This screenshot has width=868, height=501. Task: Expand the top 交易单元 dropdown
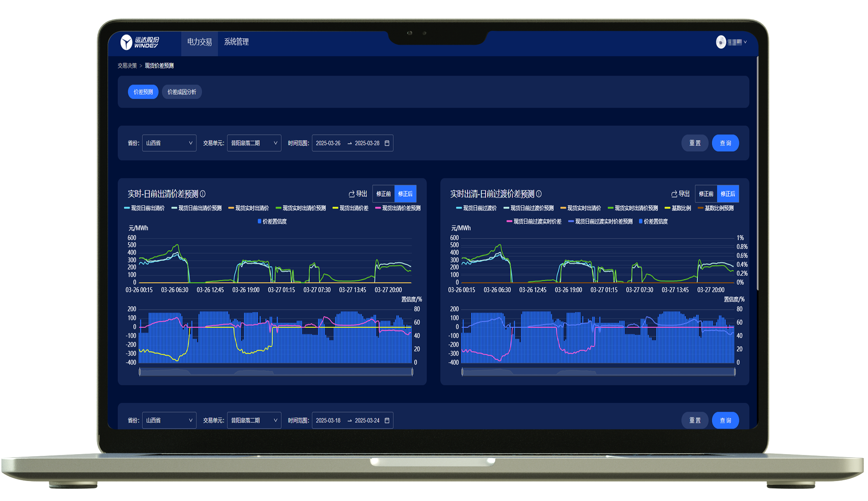[x=254, y=143]
